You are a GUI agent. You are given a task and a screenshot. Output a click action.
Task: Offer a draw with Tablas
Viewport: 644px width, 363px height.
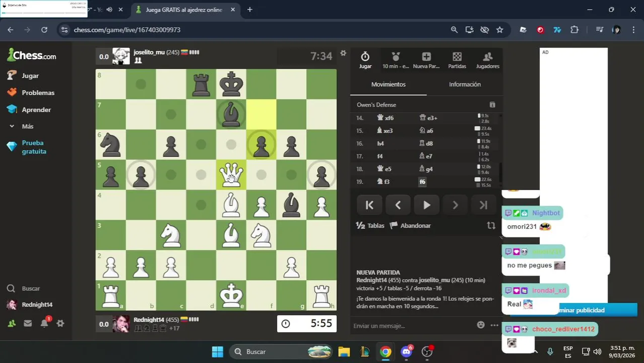click(370, 225)
